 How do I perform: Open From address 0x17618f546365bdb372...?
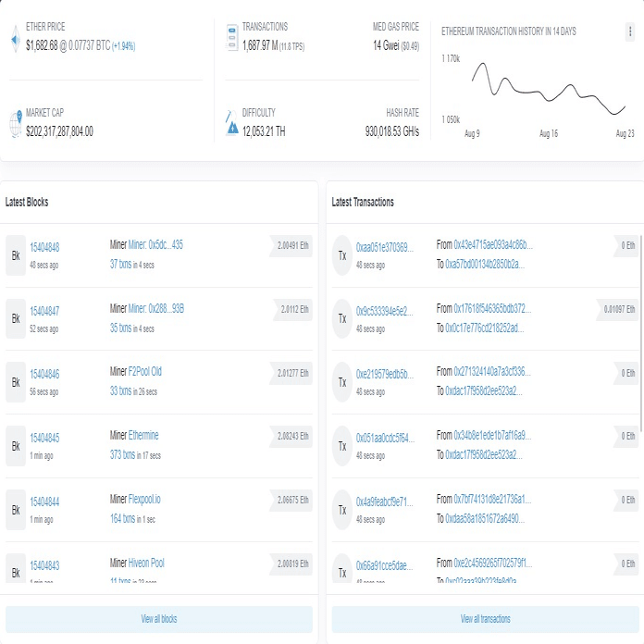point(492,308)
